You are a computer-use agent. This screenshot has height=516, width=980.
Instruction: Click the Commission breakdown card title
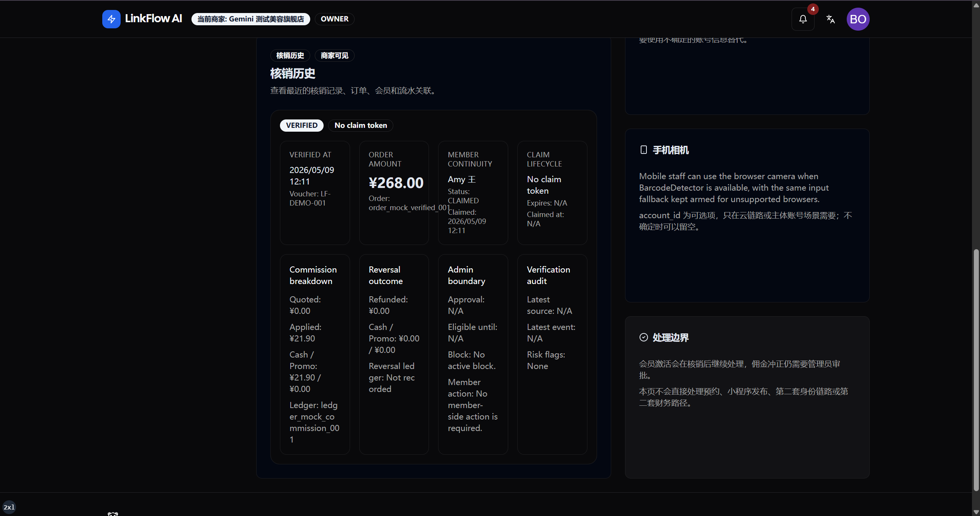point(313,275)
